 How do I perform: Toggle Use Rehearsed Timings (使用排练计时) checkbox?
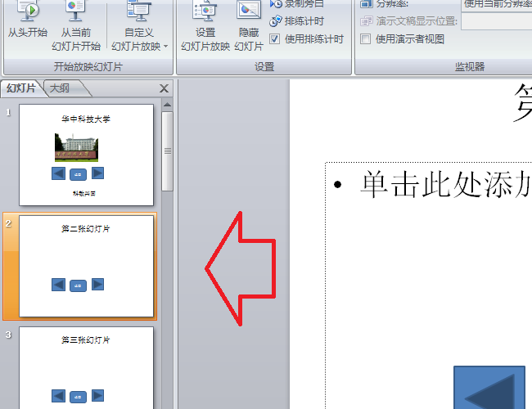click(x=274, y=39)
